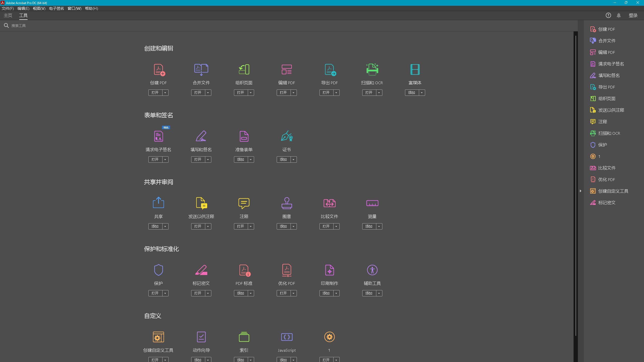Switch to the 主页 tab
644x362 pixels.
coord(8,15)
